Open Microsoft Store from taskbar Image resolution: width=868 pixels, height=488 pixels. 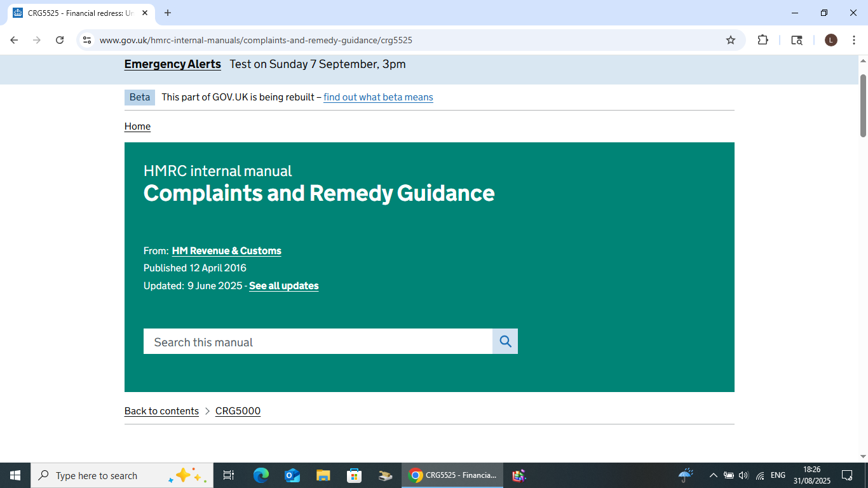point(354,475)
